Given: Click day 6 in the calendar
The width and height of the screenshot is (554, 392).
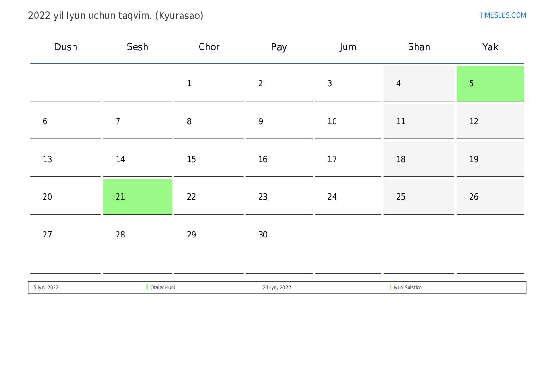Looking at the screenshot, I should click(65, 122).
